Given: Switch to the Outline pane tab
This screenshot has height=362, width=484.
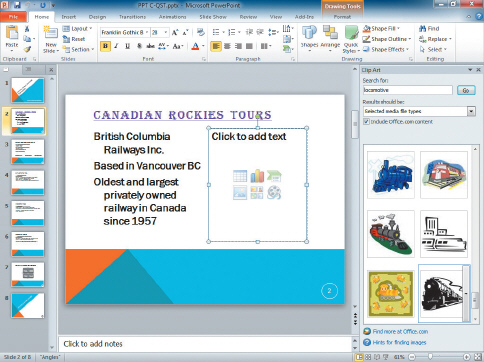Looking at the screenshot, I should 28,69.
